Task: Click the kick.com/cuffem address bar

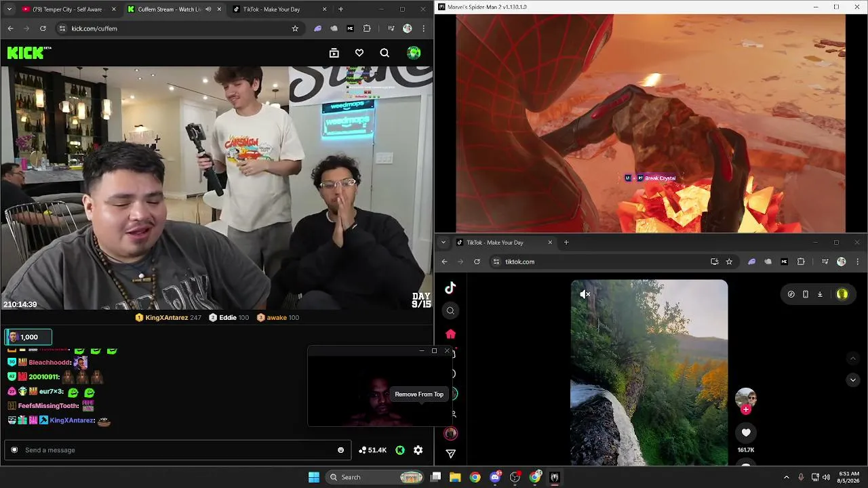Action: tap(178, 28)
